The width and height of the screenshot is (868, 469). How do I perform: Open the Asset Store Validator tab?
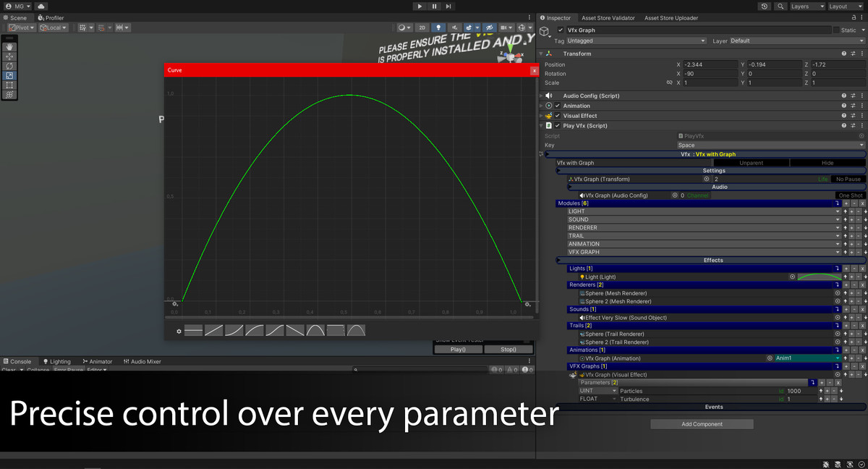pos(608,18)
